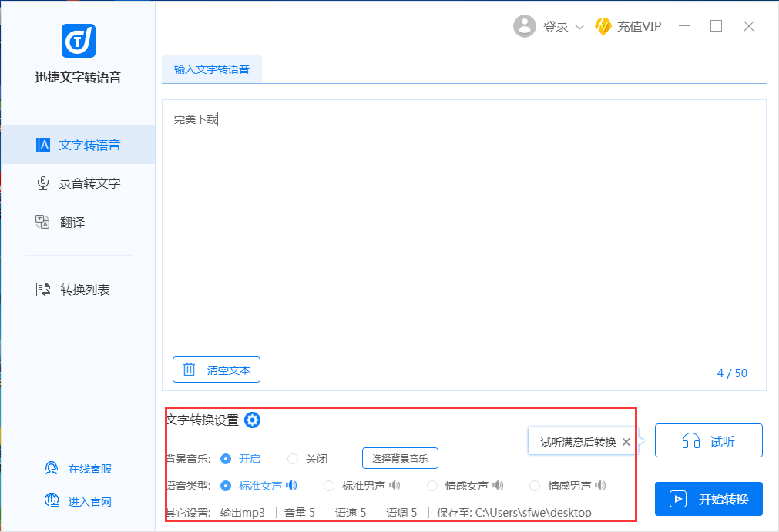779x532 pixels.
Task: Open the 文字转换设置 gear icon
Action: point(252,420)
